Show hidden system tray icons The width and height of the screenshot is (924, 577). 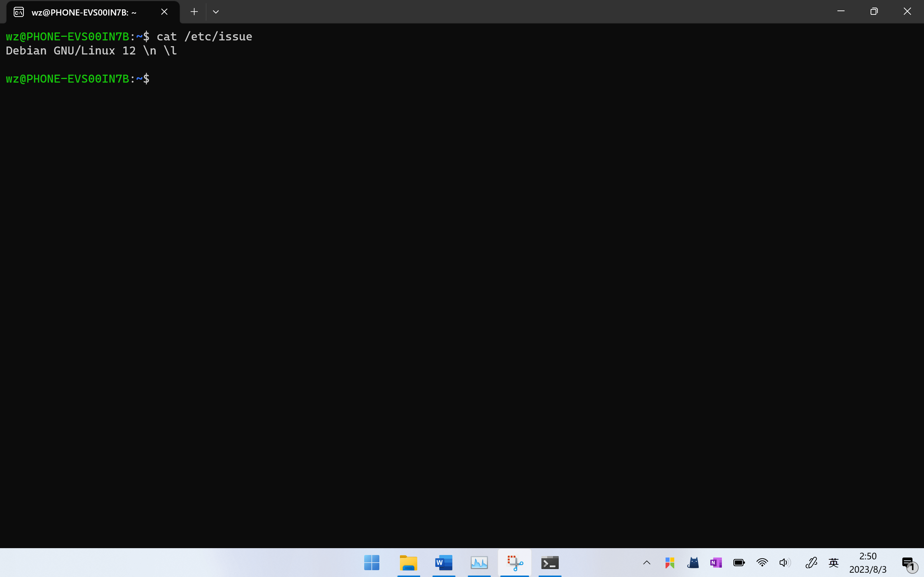pyautogui.click(x=647, y=563)
